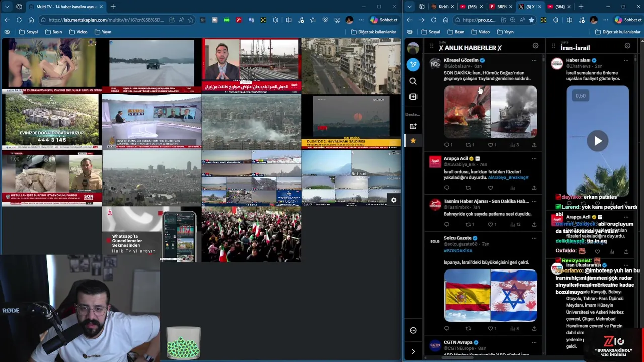Image resolution: width=644 pixels, height=362 pixels.
Task: Like the Arapça Acil post
Action: [490, 188]
